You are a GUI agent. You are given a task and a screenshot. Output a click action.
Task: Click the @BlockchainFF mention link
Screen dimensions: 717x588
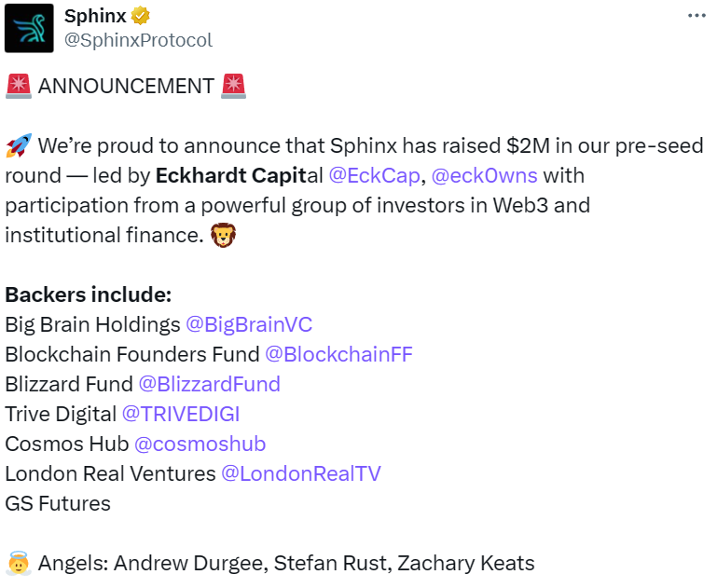338,354
